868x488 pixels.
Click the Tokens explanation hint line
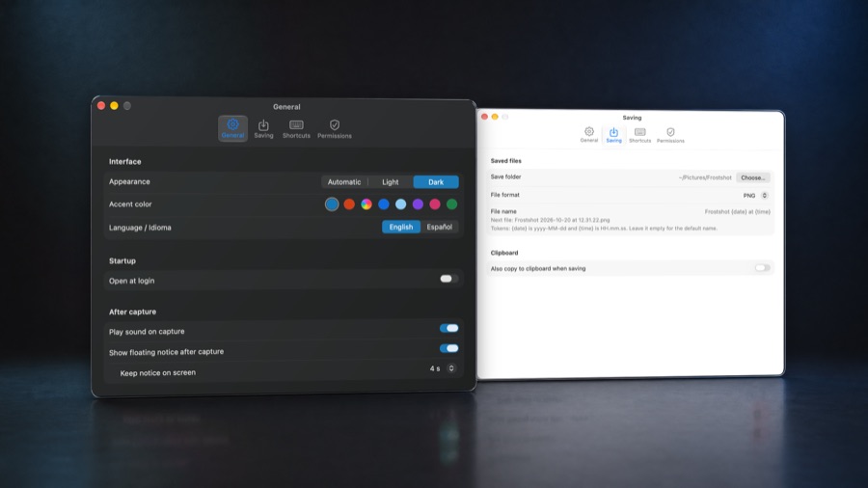coord(604,228)
